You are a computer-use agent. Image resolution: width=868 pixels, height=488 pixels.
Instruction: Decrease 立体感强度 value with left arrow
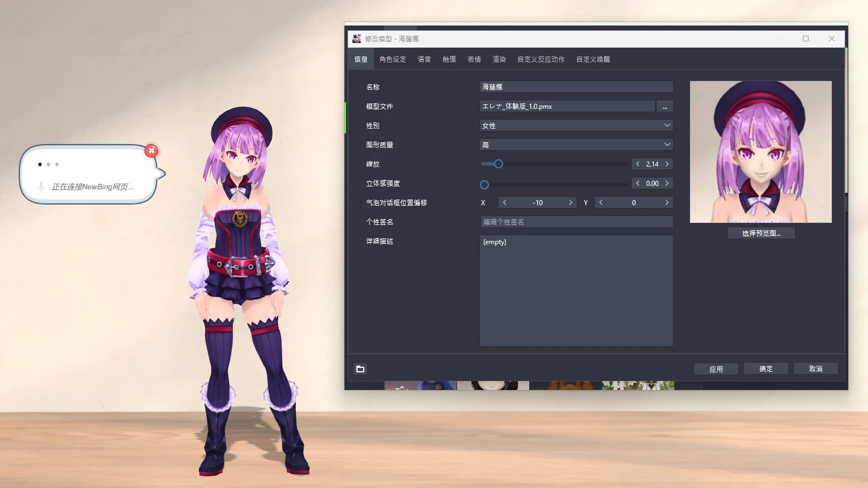[638, 184]
